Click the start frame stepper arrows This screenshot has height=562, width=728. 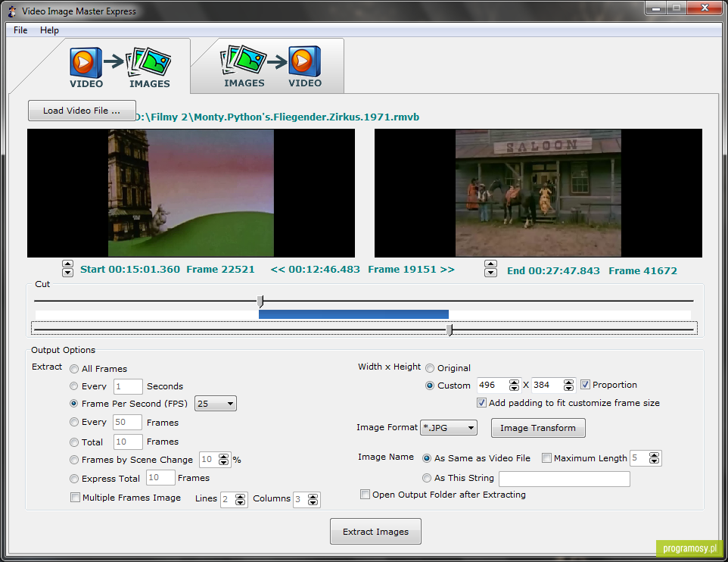pos(68,269)
